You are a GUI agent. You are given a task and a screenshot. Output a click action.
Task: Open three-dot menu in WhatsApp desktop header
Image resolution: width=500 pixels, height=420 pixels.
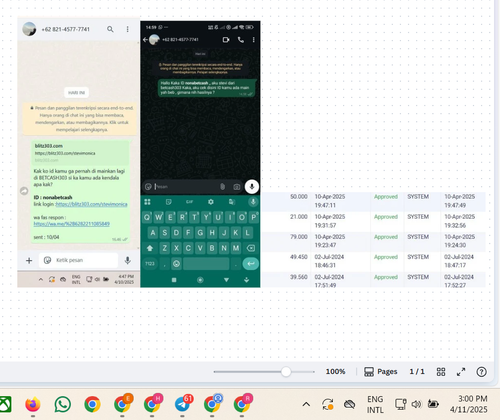[127, 29]
